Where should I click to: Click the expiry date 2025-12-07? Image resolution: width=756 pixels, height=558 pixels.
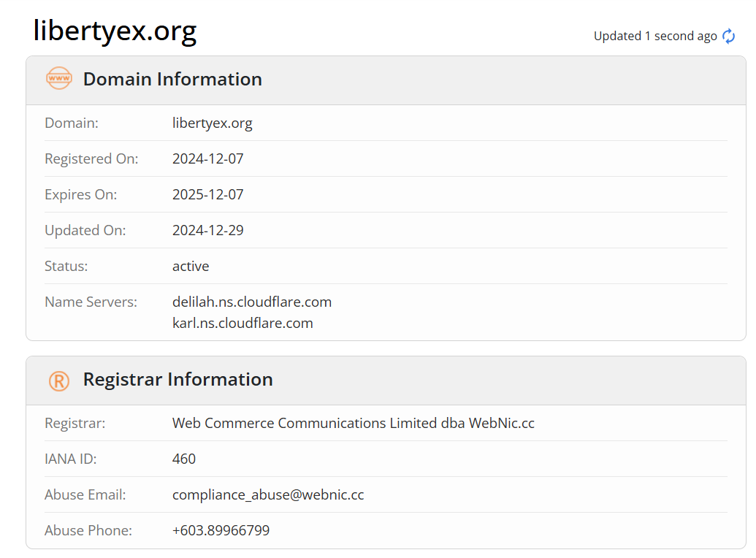point(207,194)
